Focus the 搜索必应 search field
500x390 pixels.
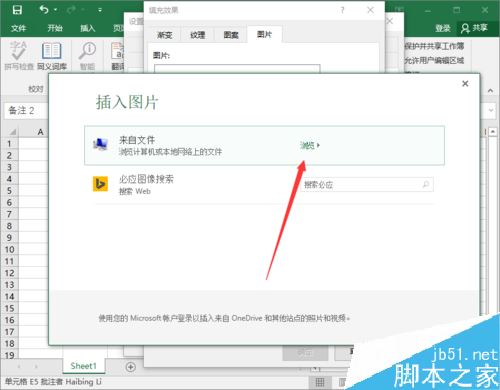(x=367, y=184)
